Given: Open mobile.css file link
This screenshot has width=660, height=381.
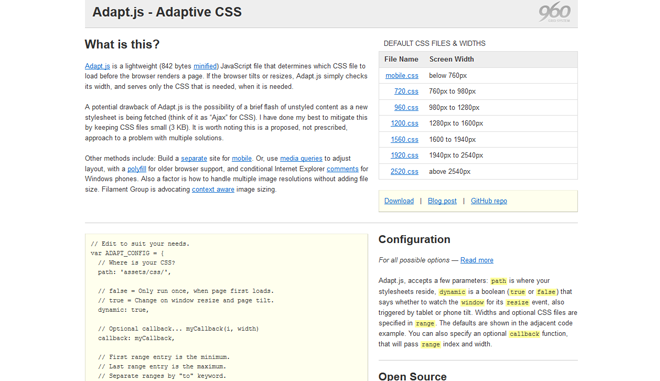Looking at the screenshot, I should pos(402,75).
